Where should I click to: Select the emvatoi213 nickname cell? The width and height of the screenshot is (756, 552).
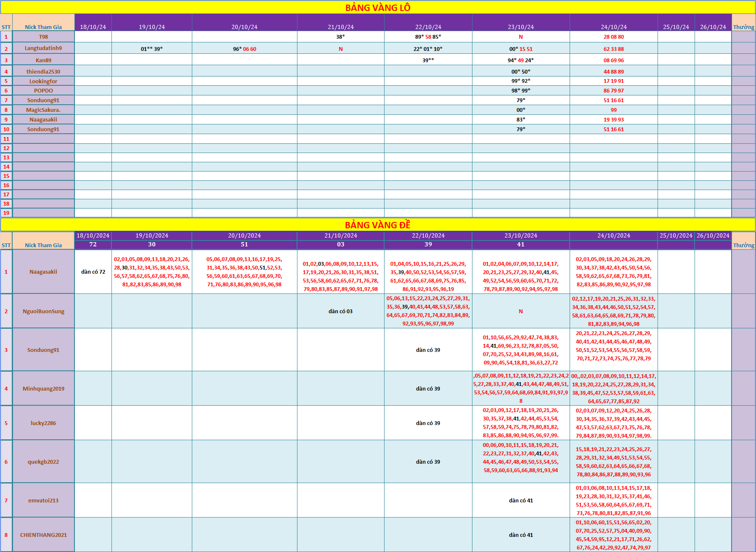click(x=43, y=500)
